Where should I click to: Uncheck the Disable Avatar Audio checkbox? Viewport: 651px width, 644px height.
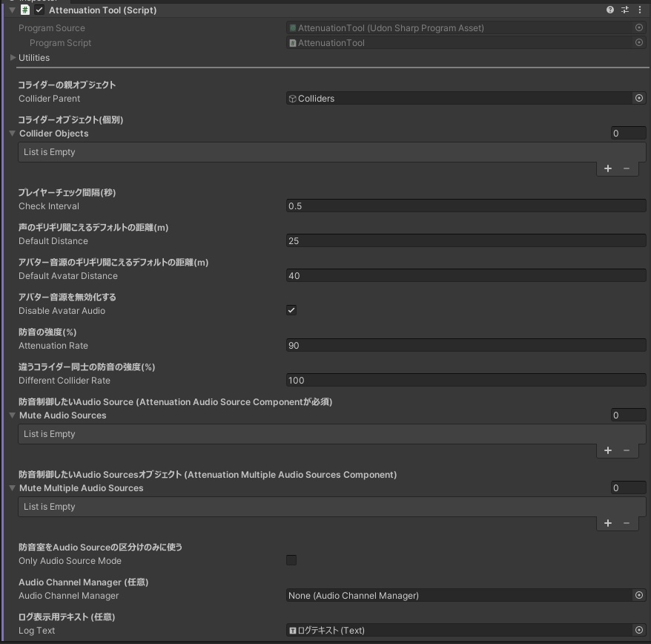pyautogui.click(x=291, y=311)
